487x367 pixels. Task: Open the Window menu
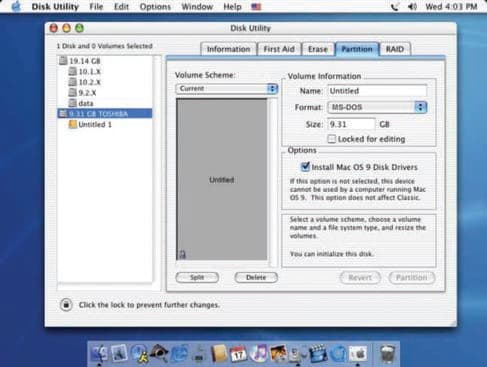click(197, 7)
